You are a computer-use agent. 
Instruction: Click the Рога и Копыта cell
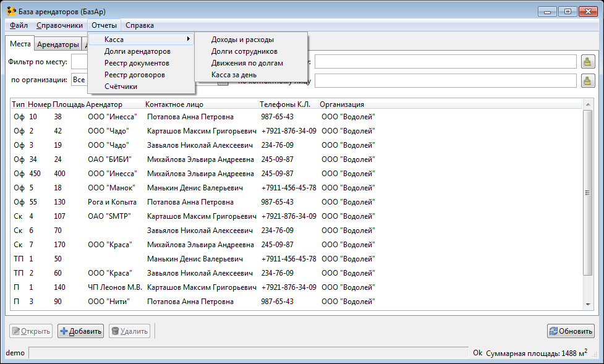tap(112, 202)
